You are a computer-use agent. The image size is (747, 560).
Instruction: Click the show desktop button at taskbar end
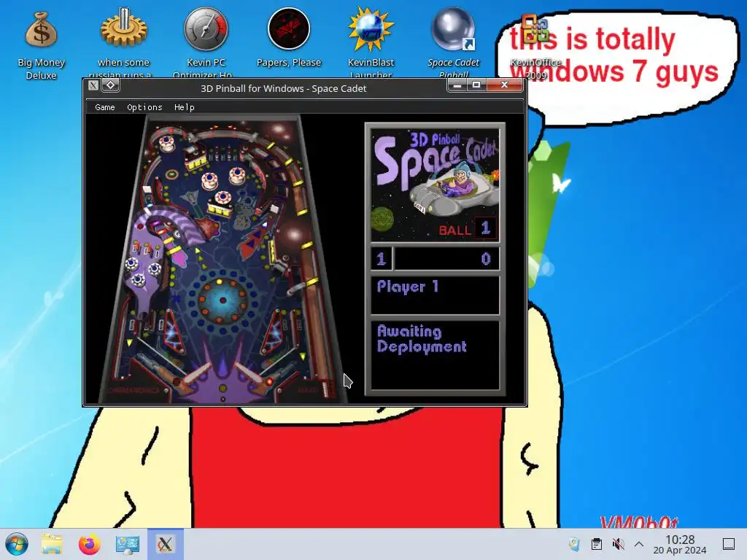point(729,544)
